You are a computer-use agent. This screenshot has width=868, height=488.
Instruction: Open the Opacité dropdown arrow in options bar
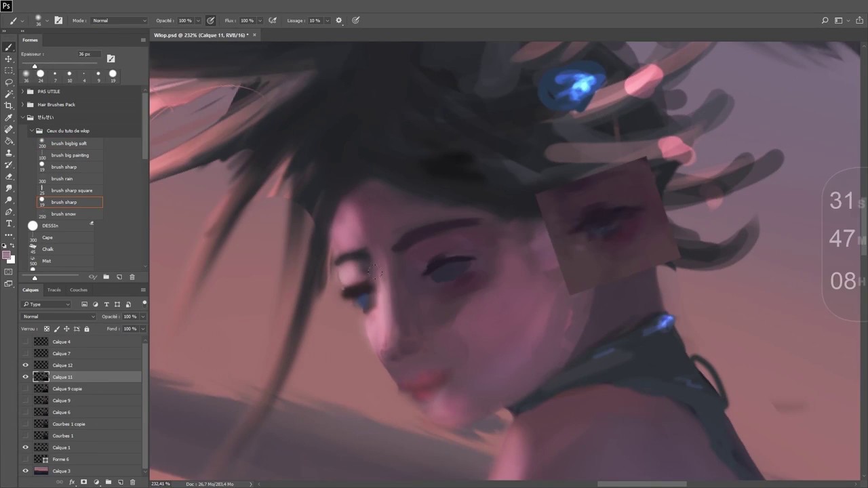coord(198,20)
